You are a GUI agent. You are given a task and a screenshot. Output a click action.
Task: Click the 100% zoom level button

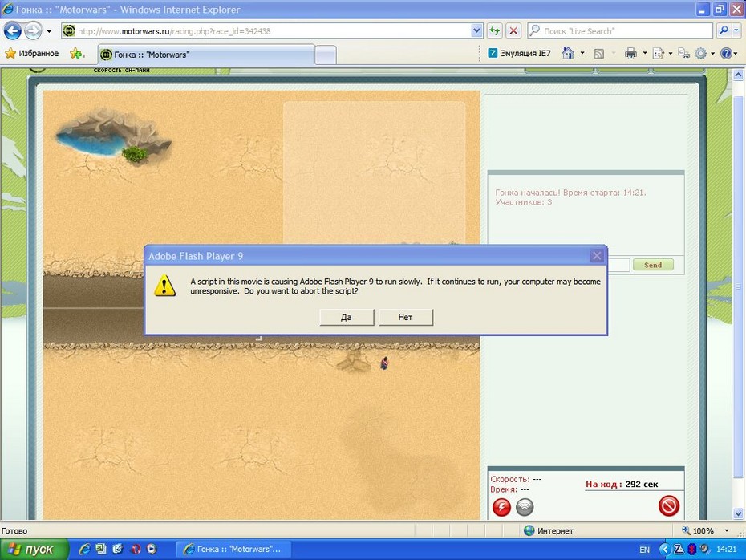tap(698, 530)
